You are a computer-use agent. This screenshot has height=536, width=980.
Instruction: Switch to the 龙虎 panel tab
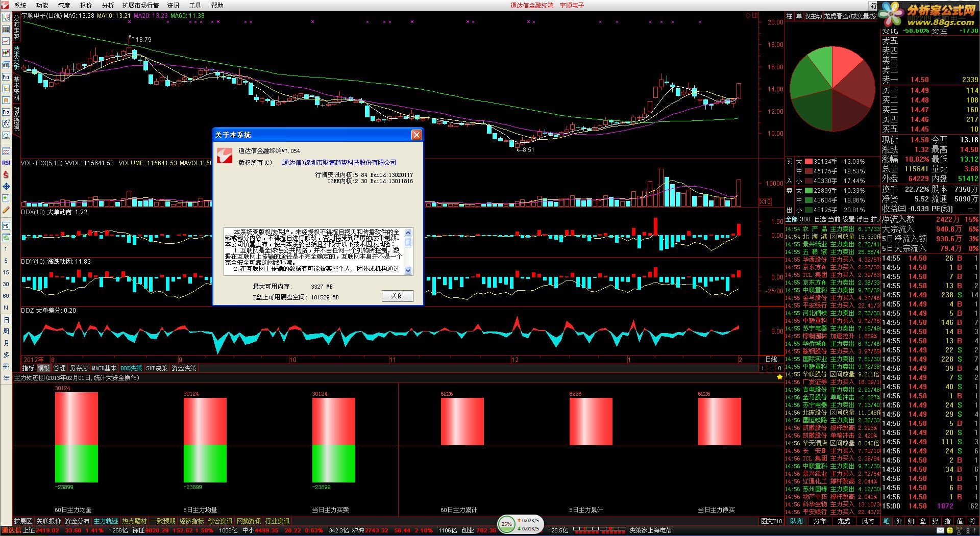[x=844, y=521]
